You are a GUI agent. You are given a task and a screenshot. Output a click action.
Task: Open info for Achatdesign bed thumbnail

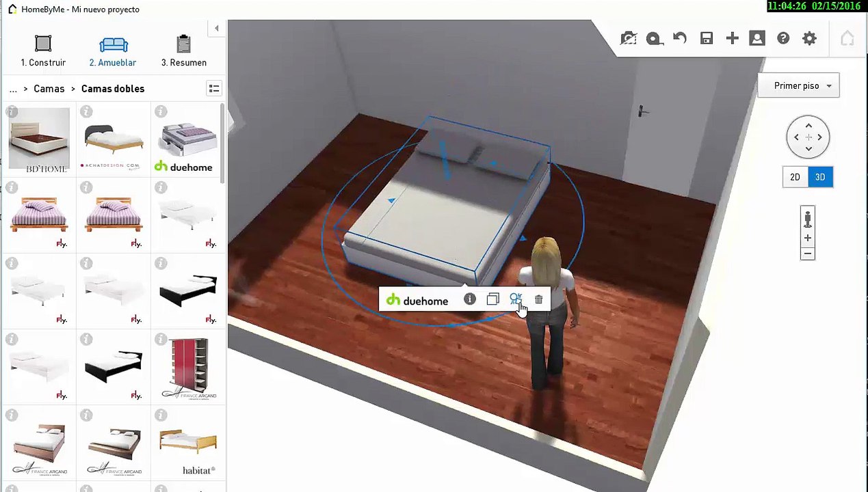coord(86,112)
